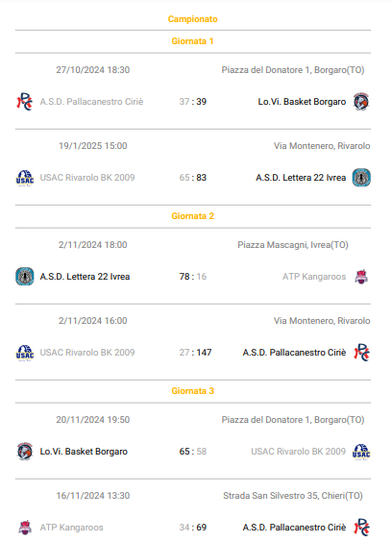Select the Giornata 3 header
This screenshot has width=392, height=542.
pos(192,391)
